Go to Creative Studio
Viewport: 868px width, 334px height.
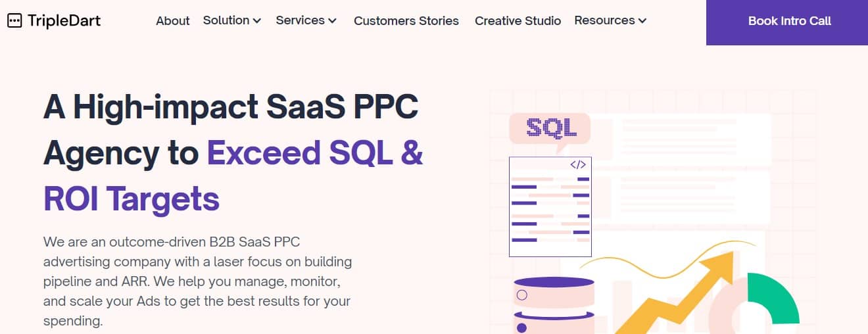point(518,21)
